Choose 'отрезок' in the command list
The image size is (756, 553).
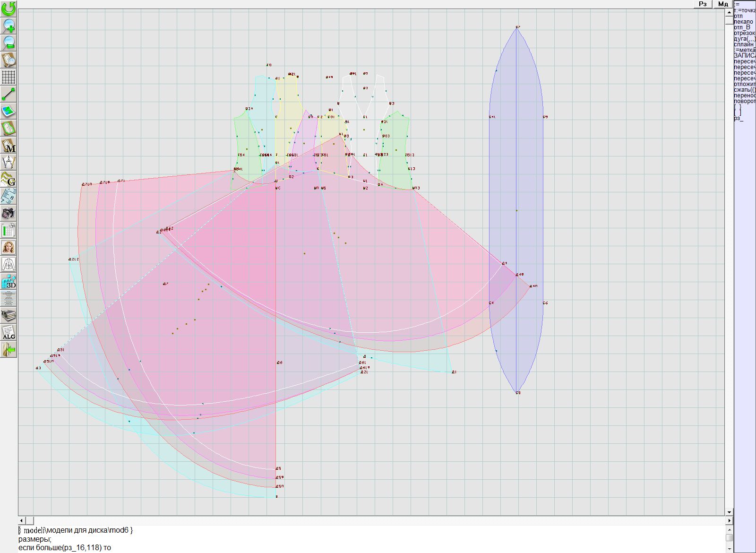pyautogui.click(x=744, y=33)
